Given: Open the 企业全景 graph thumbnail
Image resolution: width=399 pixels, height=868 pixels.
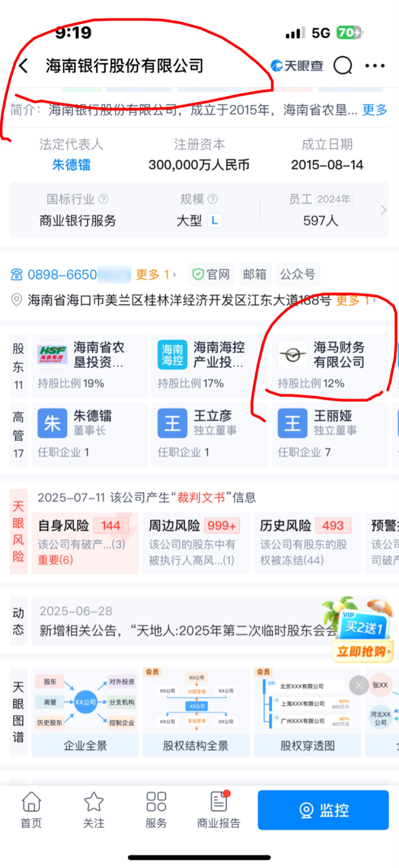Looking at the screenshot, I should pyautogui.click(x=85, y=712).
